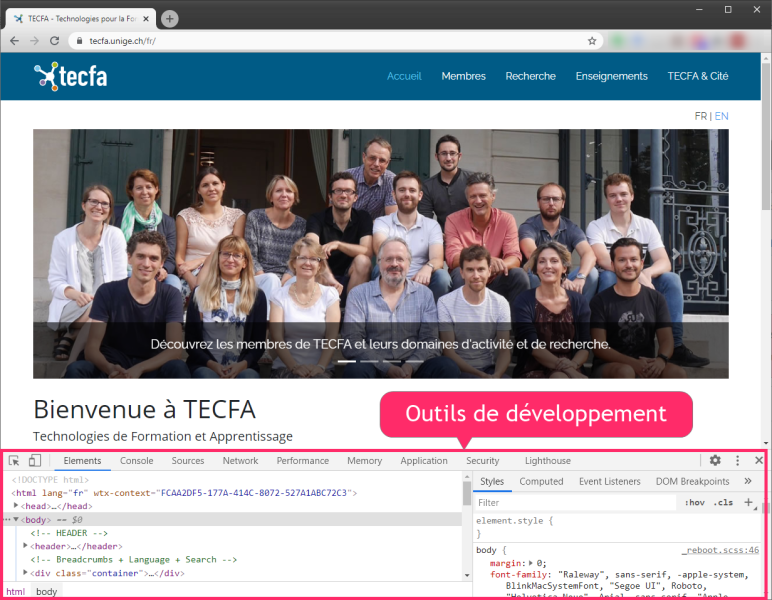Switch to the Sources tab
The height and width of the screenshot is (600, 772).
[188, 461]
